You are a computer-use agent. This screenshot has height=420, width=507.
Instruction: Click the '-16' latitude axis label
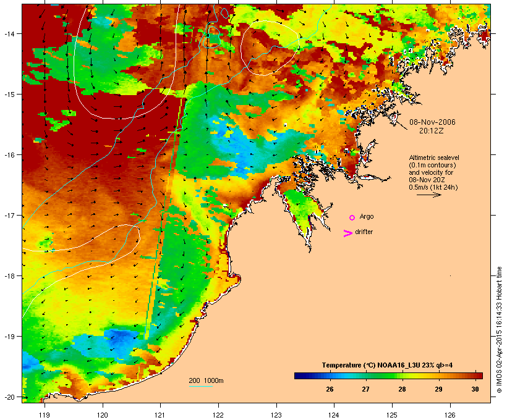[9, 155]
